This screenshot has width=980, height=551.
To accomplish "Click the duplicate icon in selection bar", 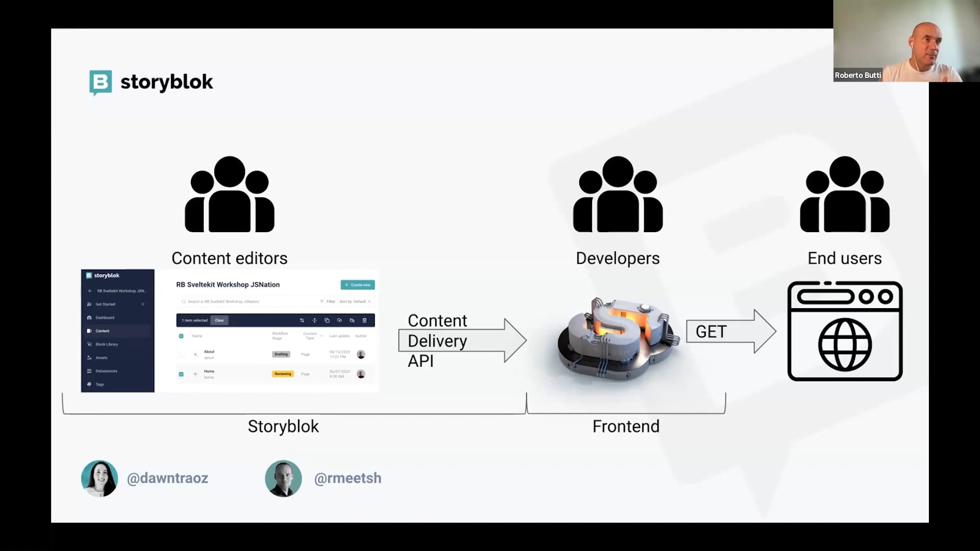I will pyautogui.click(x=327, y=320).
